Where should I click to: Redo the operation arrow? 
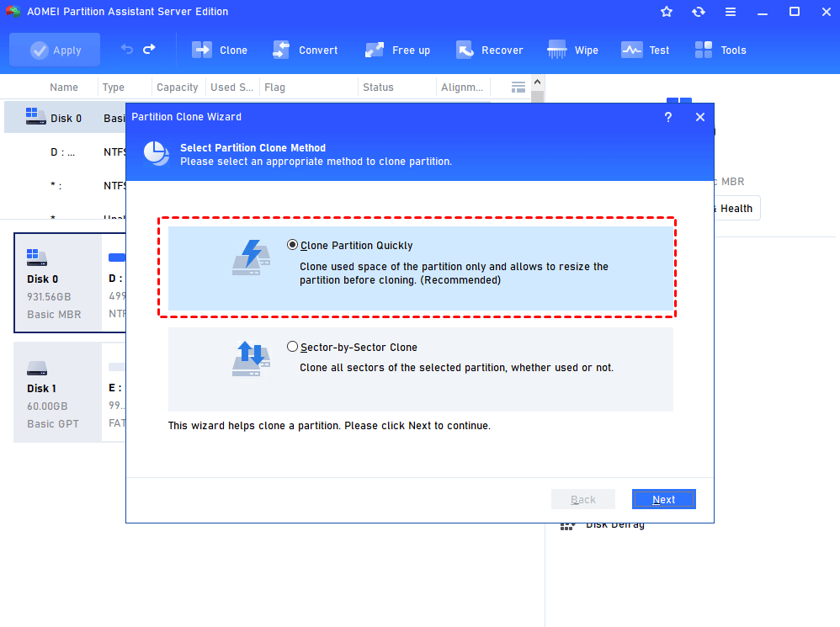[150, 50]
